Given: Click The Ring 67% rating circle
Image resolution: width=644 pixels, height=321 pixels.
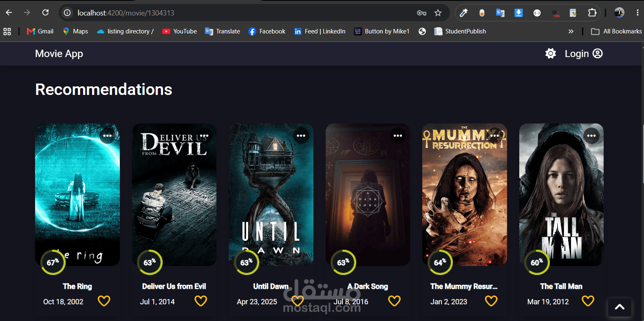Looking at the screenshot, I should pos(53,262).
